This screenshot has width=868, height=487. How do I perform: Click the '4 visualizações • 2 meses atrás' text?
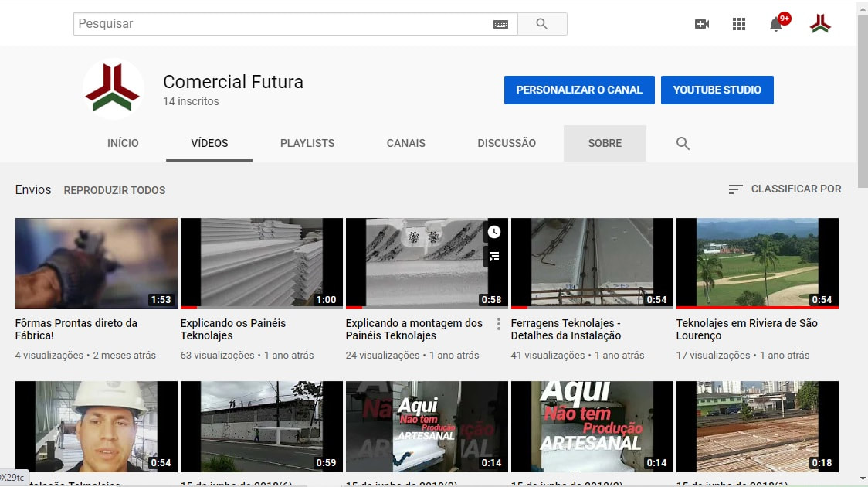85,355
